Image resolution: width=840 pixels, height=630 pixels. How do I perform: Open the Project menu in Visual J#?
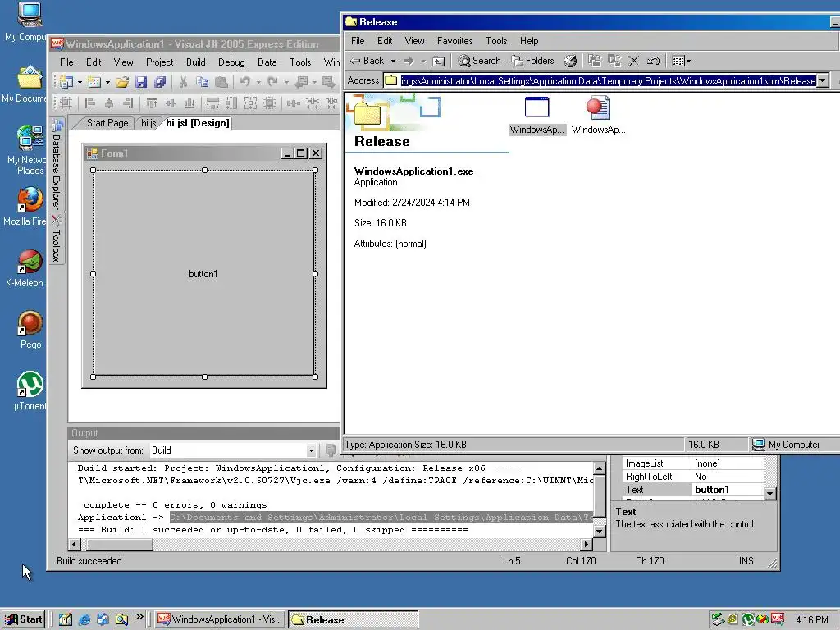(x=160, y=62)
